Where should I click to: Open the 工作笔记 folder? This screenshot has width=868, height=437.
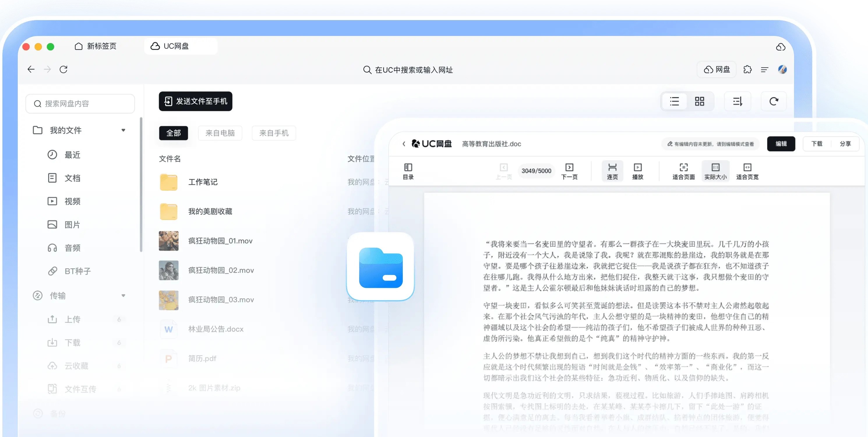click(x=202, y=182)
